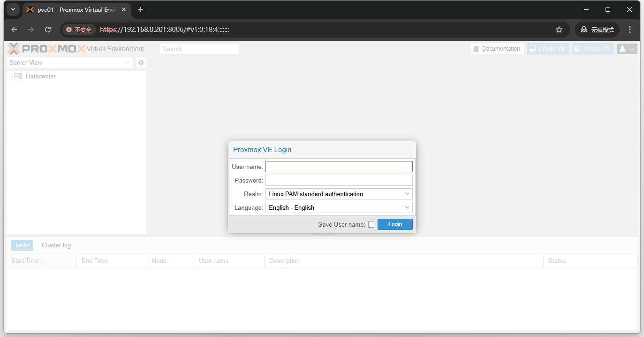Open Chrome three-dot menu

(630, 30)
